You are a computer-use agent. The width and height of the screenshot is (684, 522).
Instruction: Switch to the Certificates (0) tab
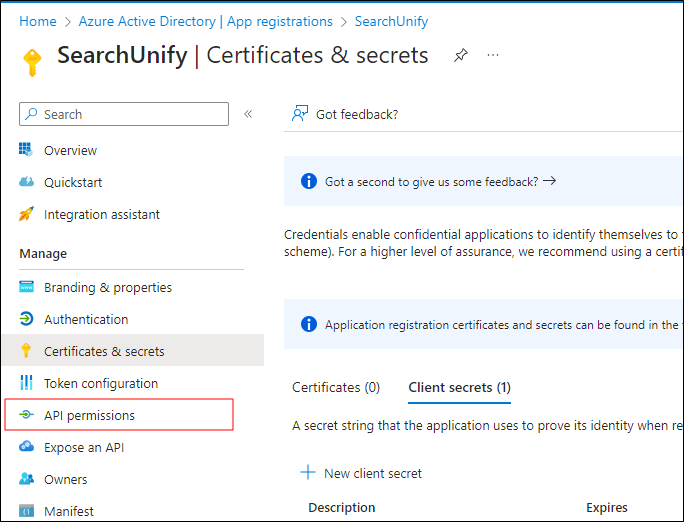(336, 387)
